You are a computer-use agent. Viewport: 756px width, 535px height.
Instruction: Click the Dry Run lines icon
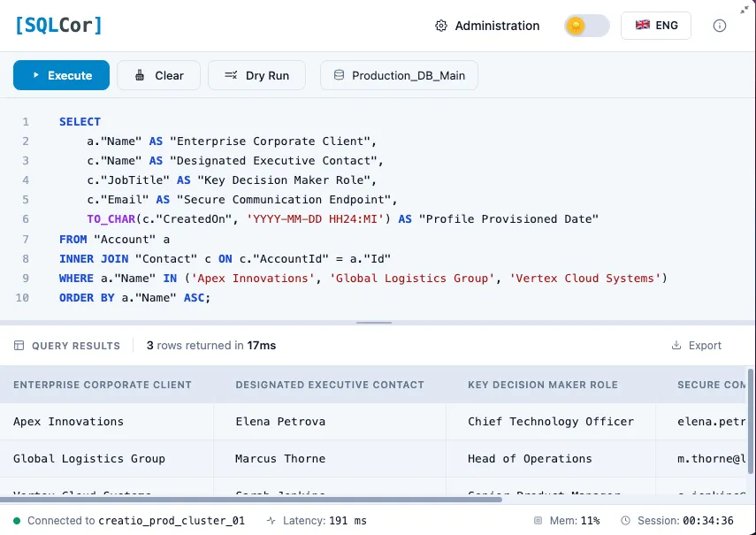tap(231, 75)
